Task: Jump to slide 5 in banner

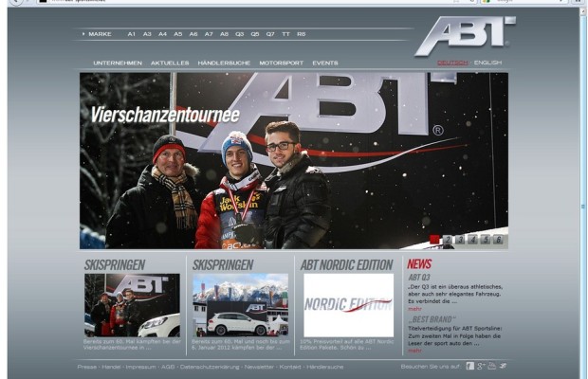Action: point(486,240)
